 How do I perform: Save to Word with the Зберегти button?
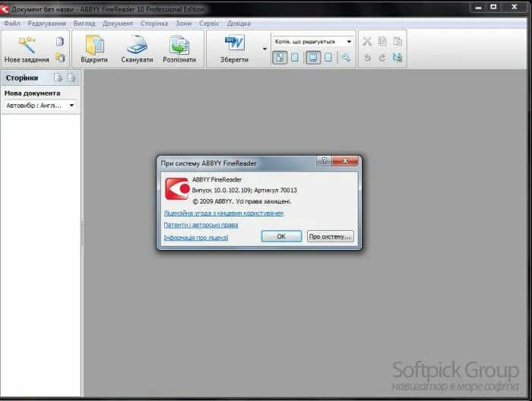[x=234, y=49]
